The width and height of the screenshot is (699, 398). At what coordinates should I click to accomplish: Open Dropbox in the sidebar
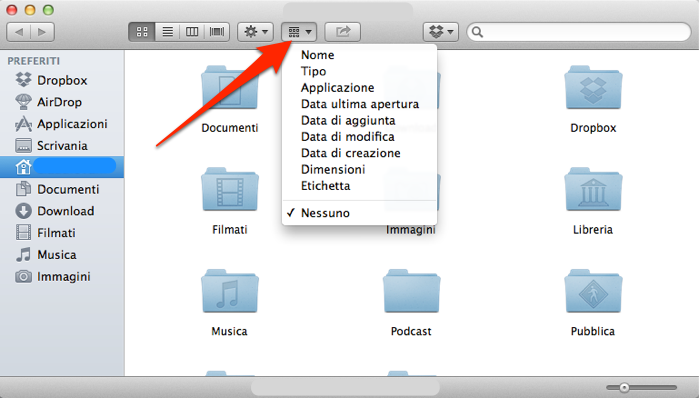tap(62, 80)
